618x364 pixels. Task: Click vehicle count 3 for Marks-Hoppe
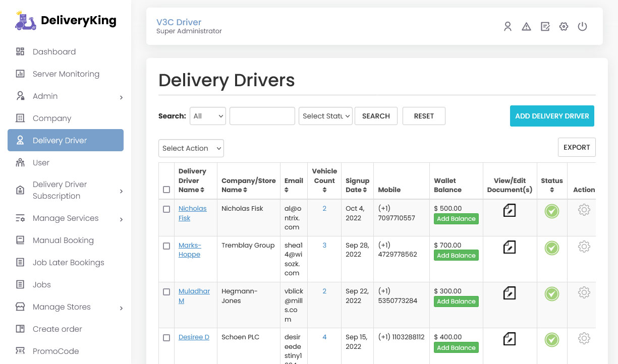point(324,245)
